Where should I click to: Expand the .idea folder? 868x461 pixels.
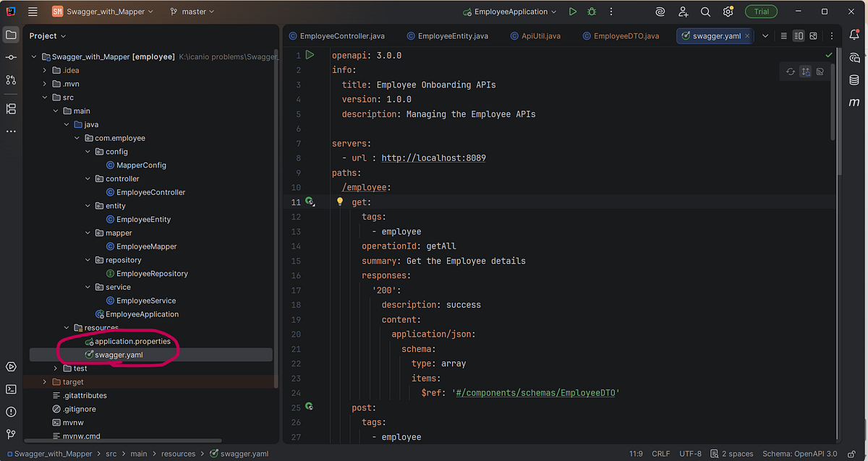pos(45,70)
